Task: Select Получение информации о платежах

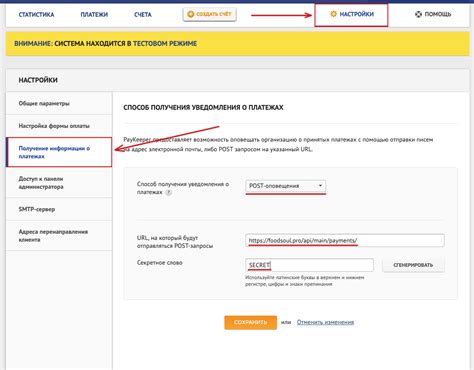Action: coord(59,152)
